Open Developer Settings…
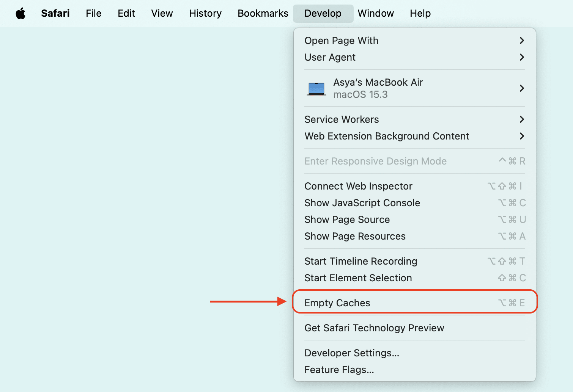 (415, 353)
